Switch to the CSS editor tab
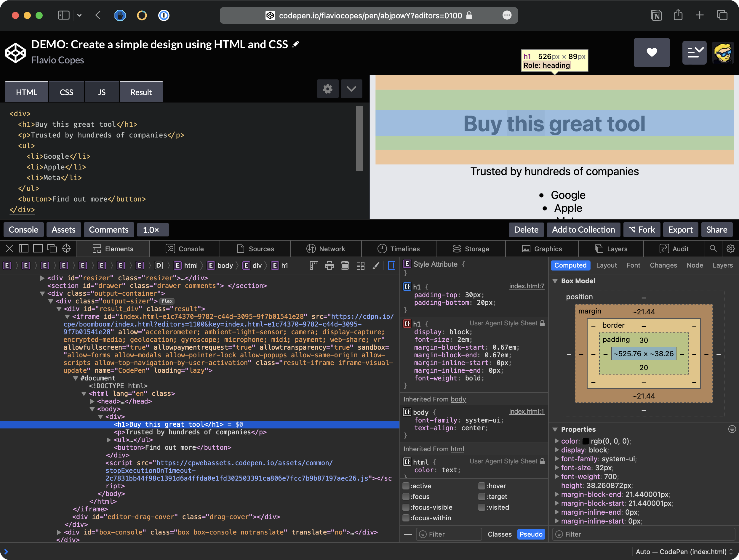 (x=66, y=92)
